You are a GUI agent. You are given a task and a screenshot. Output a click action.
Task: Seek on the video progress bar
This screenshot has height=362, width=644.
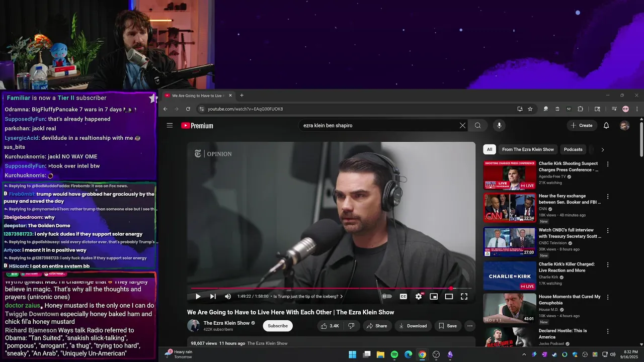click(331, 288)
